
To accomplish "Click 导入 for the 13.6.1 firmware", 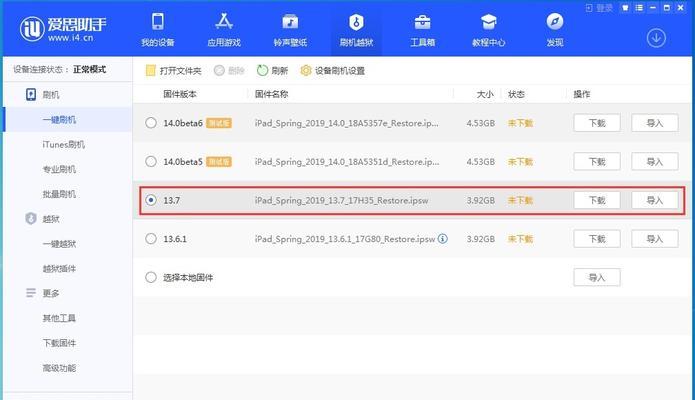I will point(655,239).
